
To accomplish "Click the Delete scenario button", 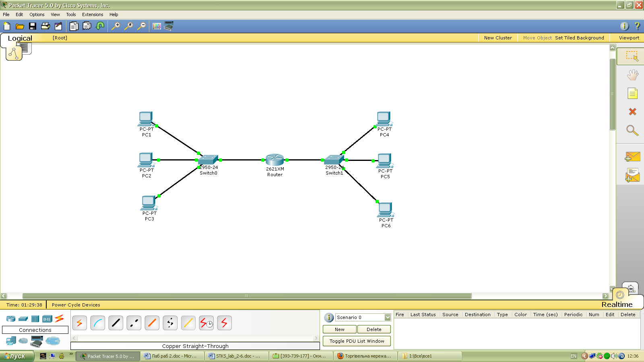I will [374, 329].
